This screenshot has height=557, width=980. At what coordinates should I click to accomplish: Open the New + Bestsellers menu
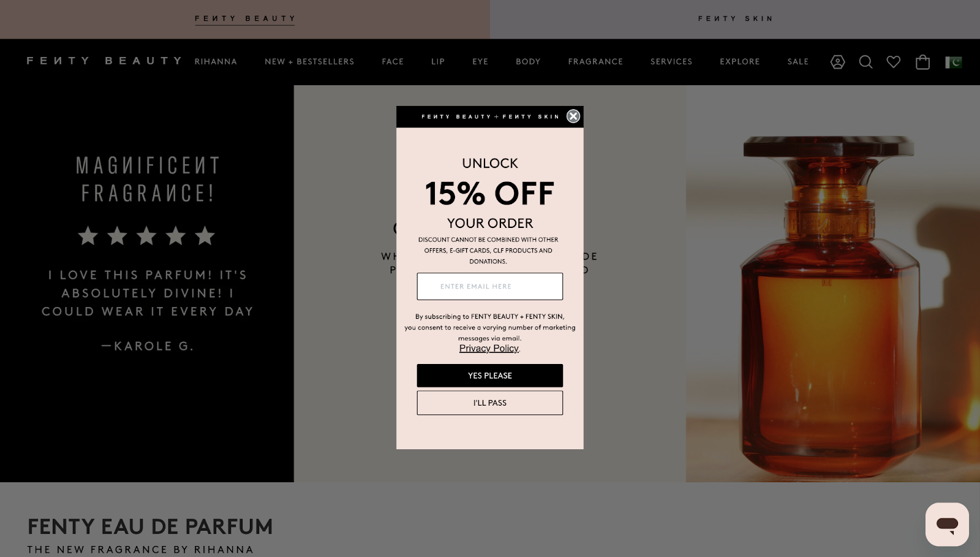coord(309,62)
